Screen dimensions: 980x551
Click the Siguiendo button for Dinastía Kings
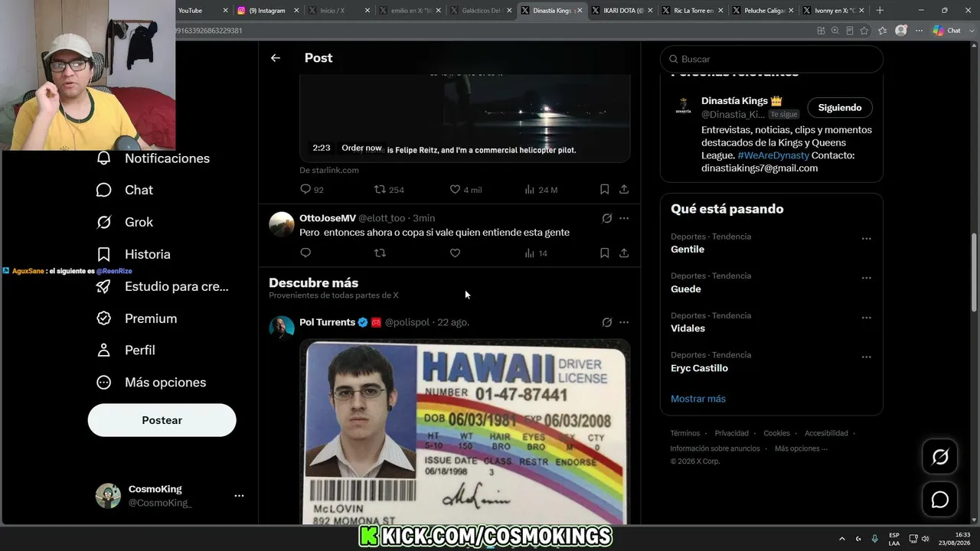pos(840,108)
